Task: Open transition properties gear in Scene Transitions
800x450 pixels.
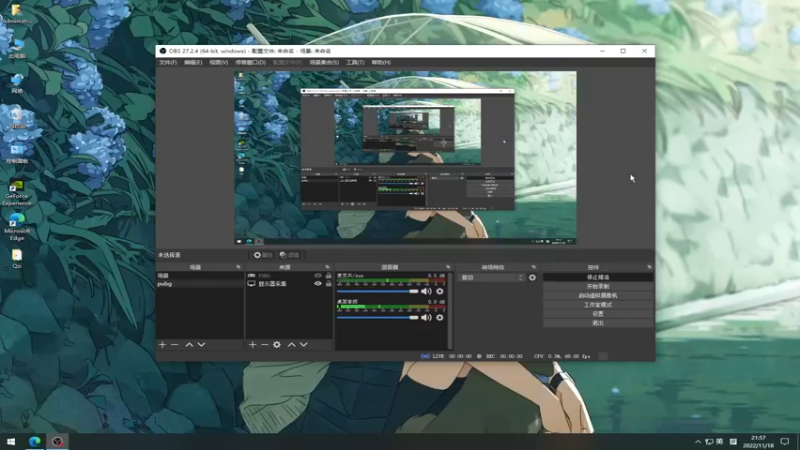Action: 532,278
